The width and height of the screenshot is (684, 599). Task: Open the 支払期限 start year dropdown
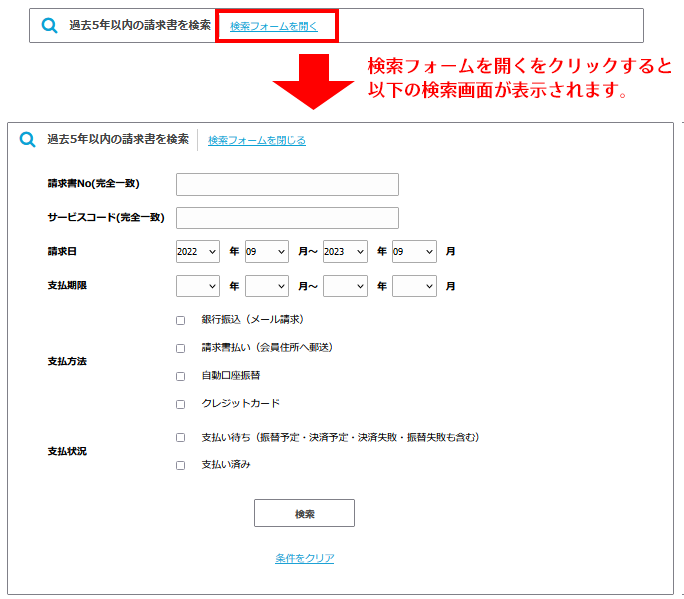click(x=197, y=286)
